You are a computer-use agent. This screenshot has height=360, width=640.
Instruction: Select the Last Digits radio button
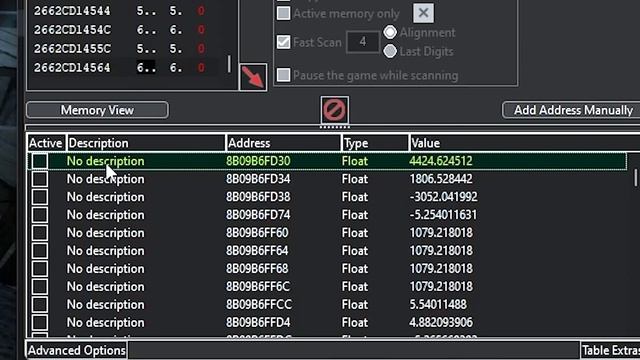[x=390, y=51]
